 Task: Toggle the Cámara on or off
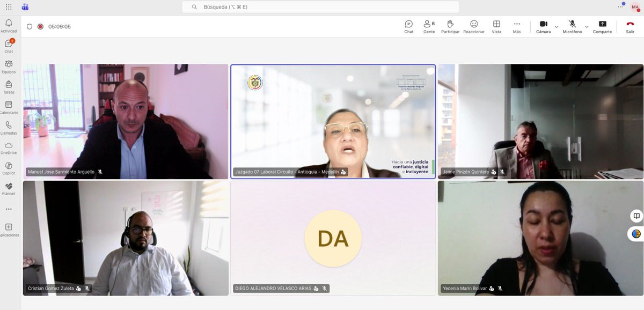pos(543,27)
